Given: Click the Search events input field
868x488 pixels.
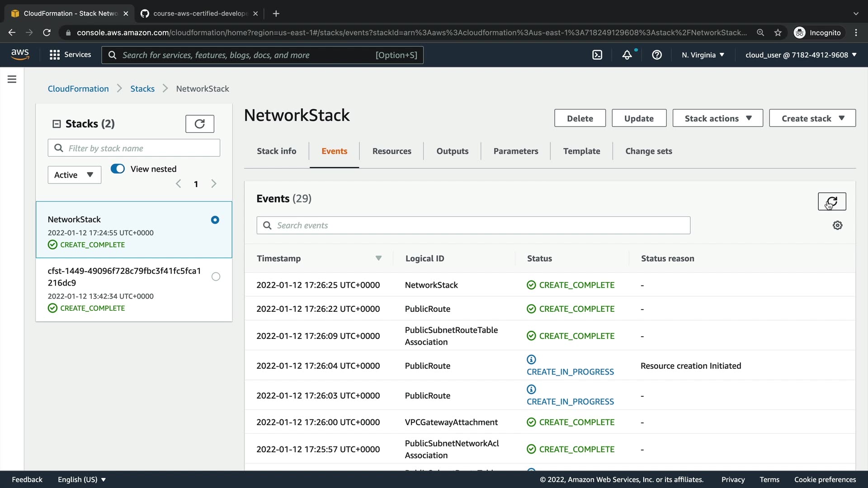Looking at the screenshot, I should 473,225.
